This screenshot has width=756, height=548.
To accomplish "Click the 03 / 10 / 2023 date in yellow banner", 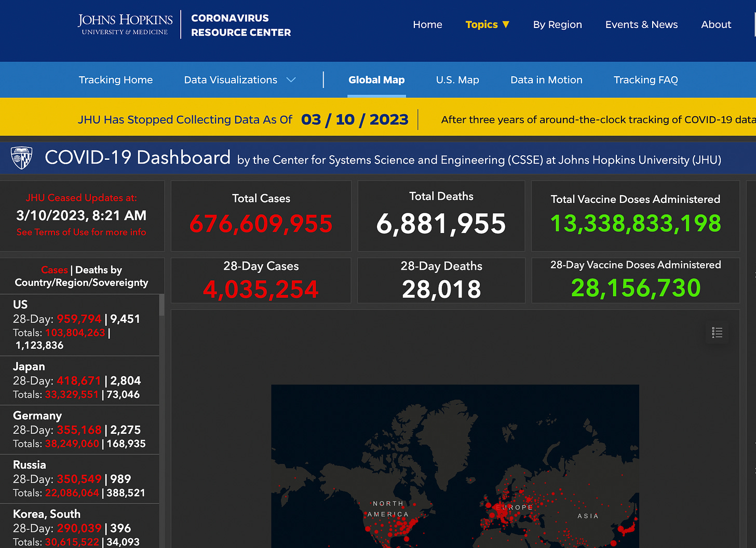I will 355,119.
